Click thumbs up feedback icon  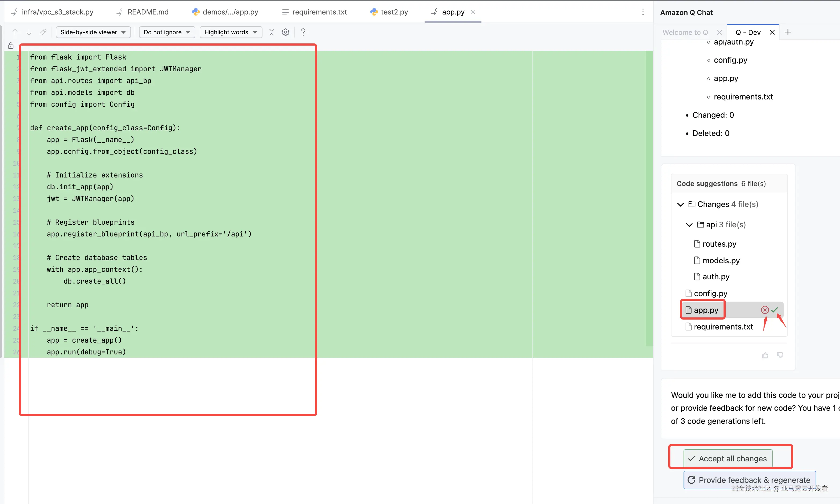(x=765, y=355)
